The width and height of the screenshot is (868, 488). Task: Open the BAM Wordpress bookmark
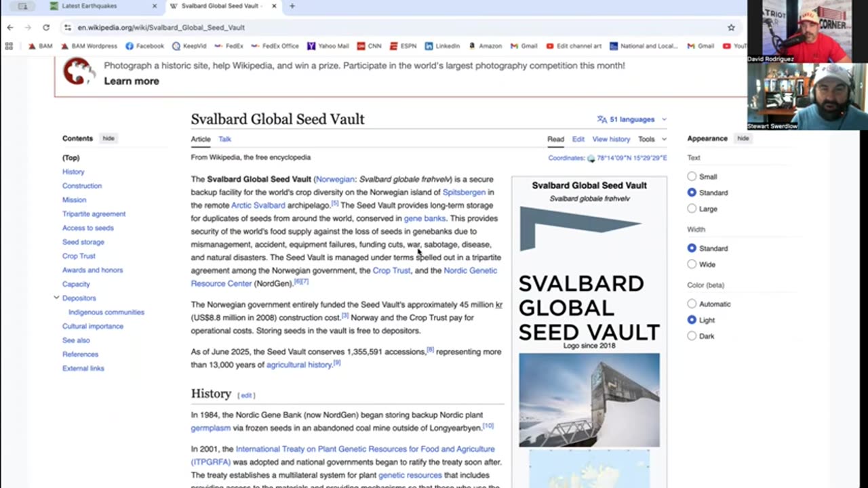tap(89, 46)
